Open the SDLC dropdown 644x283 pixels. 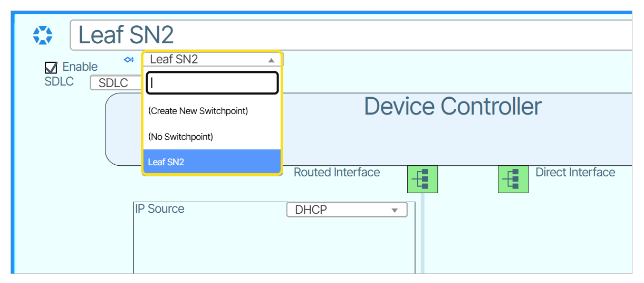coord(116,83)
